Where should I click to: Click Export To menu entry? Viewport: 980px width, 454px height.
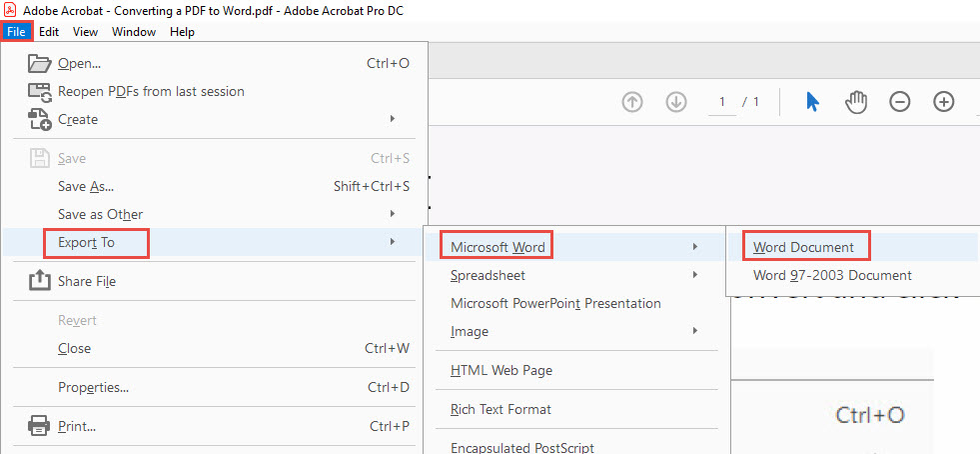(86, 242)
